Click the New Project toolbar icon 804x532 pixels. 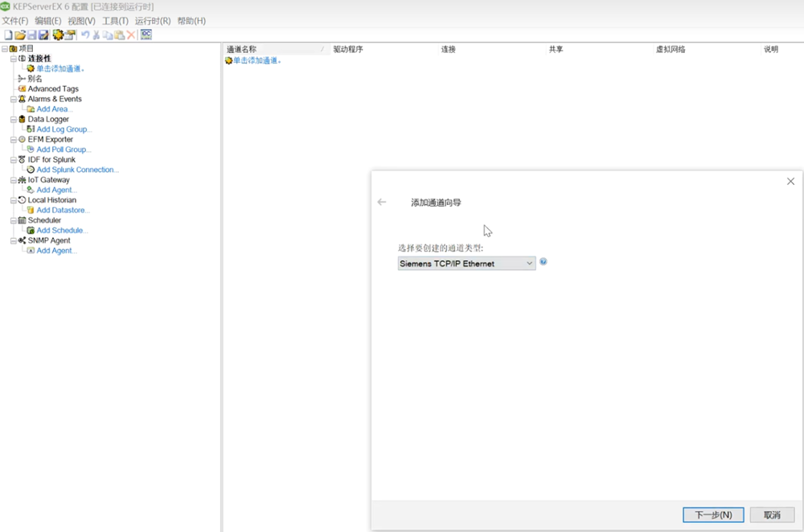pos(8,35)
